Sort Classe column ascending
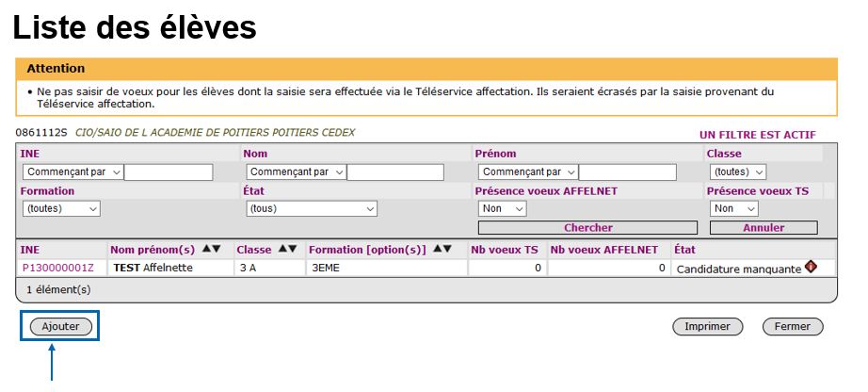Screen dimensions: 868x392 pyautogui.click(x=281, y=250)
